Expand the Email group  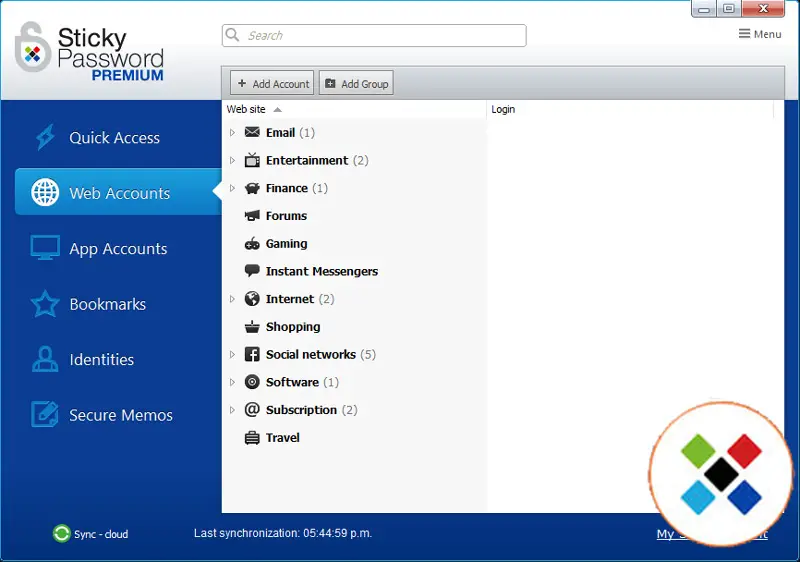(x=232, y=133)
